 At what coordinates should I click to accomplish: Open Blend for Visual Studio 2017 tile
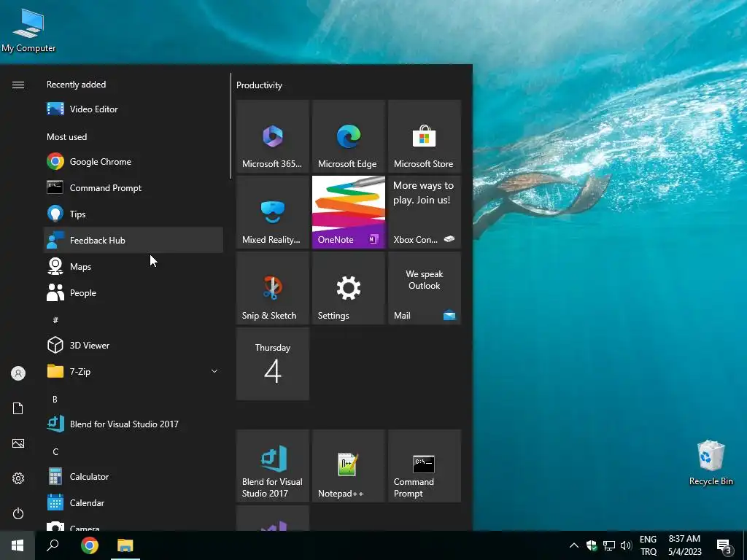pyautogui.click(x=273, y=466)
